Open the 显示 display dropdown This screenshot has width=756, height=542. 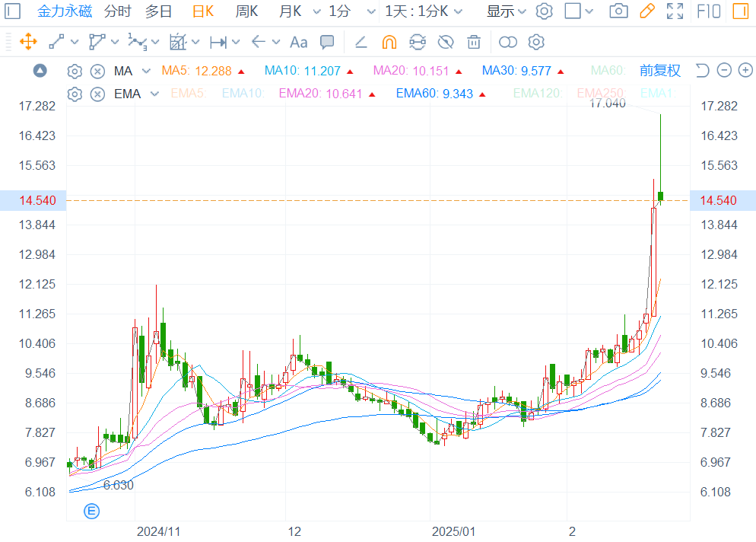point(507,11)
